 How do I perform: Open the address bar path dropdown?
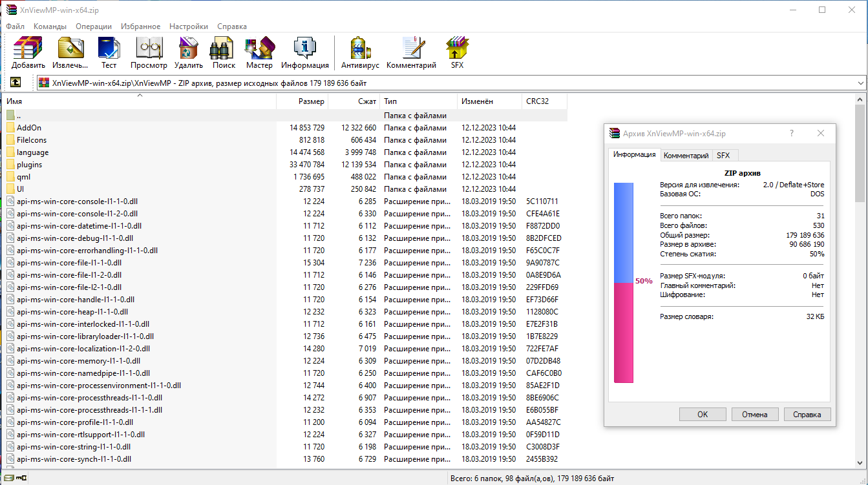point(860,83)
